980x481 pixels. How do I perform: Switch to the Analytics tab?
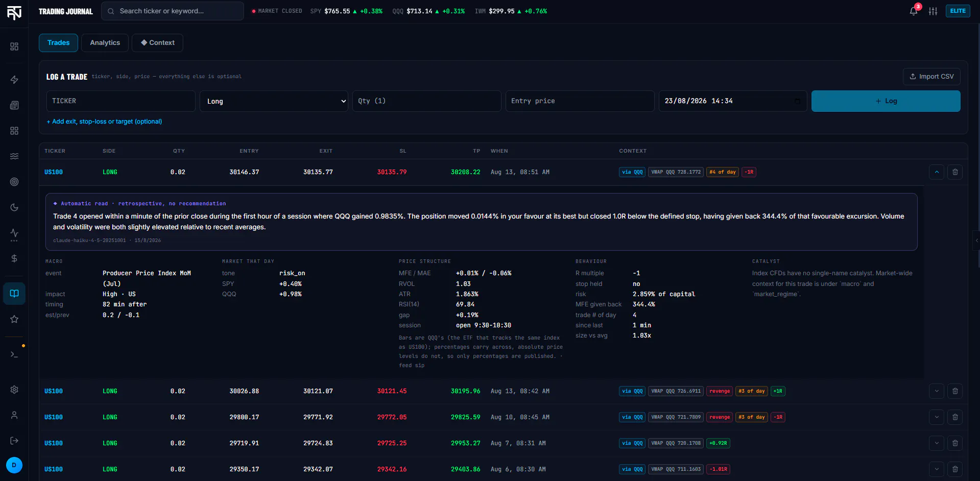(x=105, y=43)
